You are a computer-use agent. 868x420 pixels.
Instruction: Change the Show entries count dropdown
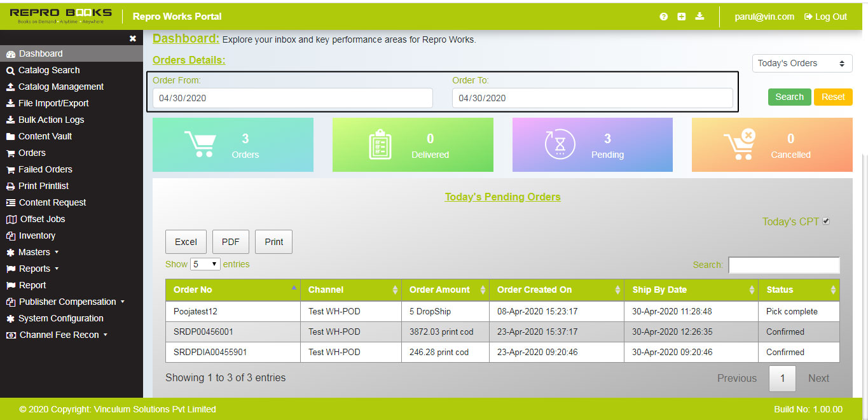204,263
